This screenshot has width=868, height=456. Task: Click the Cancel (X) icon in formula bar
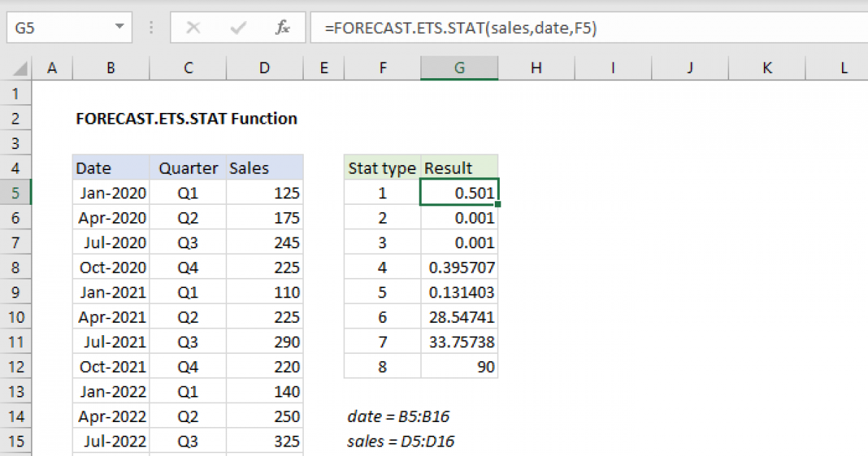click(194, 28)
